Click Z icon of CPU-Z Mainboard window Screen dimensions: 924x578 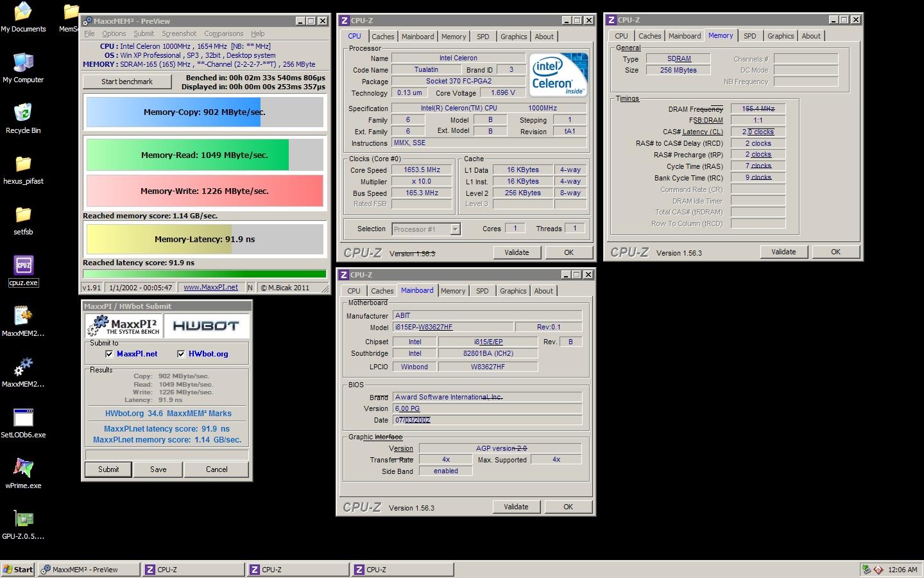[x=345, y=274]
